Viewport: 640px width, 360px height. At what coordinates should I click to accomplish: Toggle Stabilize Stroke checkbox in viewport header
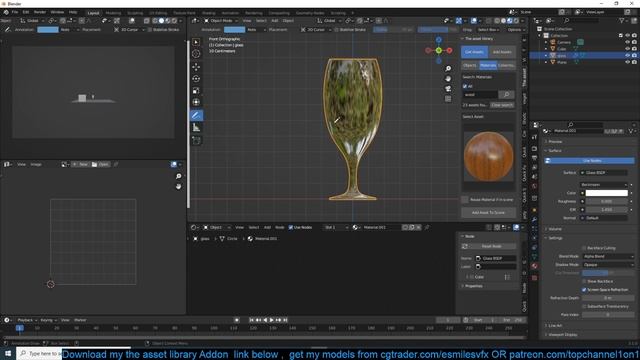coord(337,30)
